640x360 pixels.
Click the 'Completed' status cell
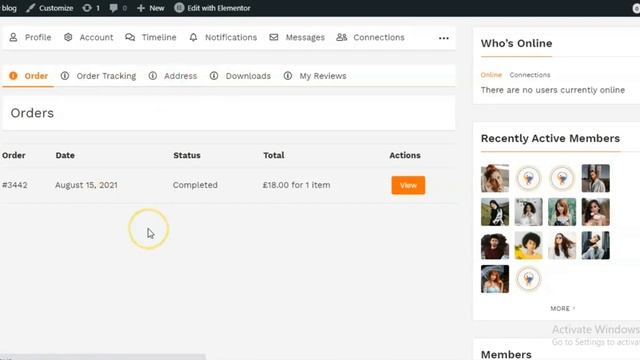(x=195, y=185)
